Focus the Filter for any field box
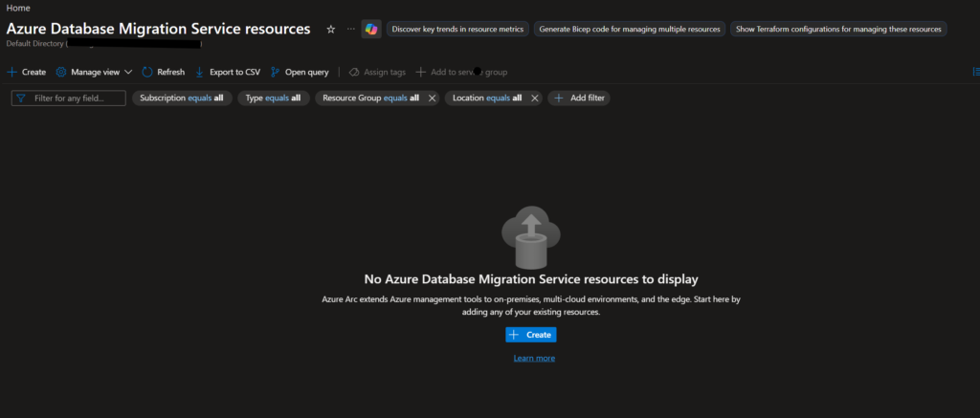Viewport: 980px width, 418px height. (x=77, y=98)
